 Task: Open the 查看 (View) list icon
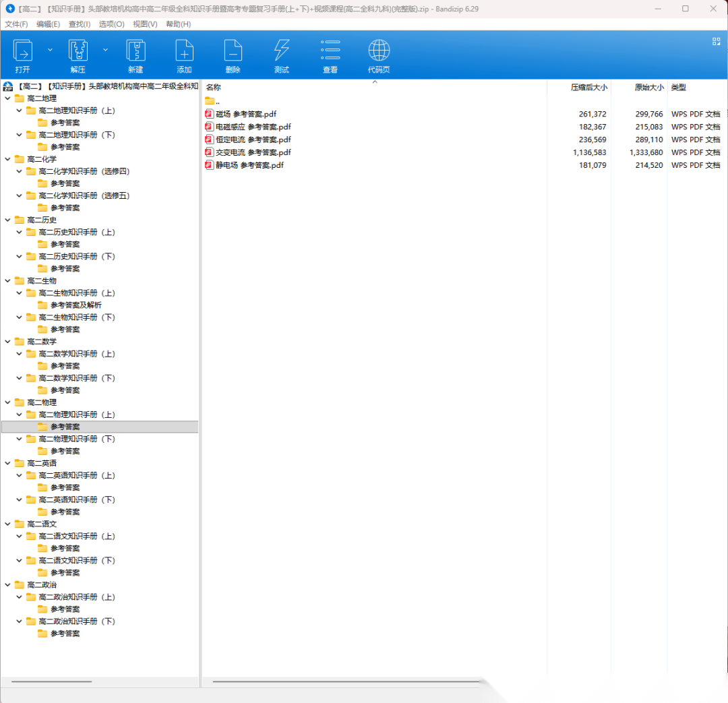point(330,51)
